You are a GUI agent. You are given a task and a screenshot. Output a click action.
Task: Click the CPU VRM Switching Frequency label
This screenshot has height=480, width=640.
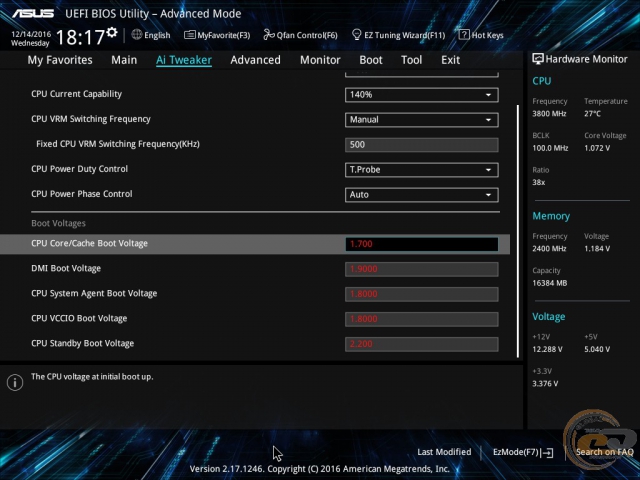coord(91,119)
